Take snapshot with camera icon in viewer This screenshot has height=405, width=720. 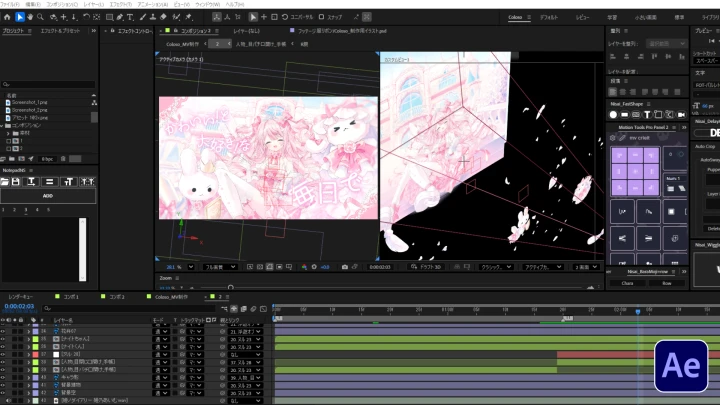click(x=344, y=267)
